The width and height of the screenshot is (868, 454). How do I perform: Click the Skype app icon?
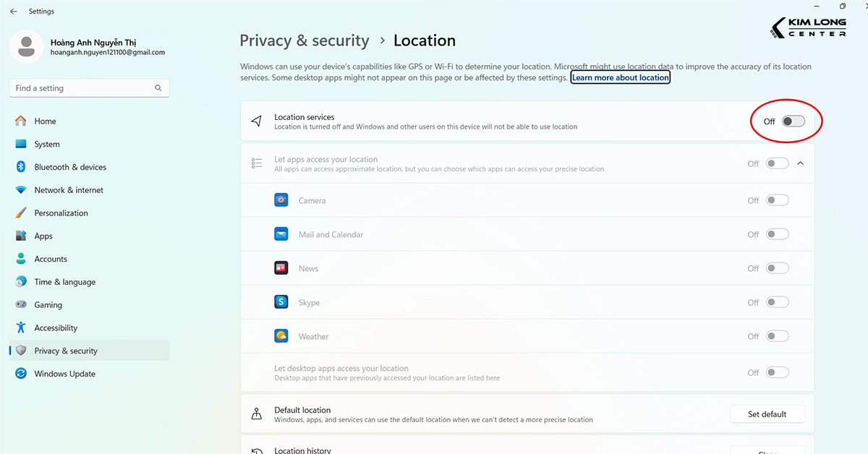click(281, 302)
